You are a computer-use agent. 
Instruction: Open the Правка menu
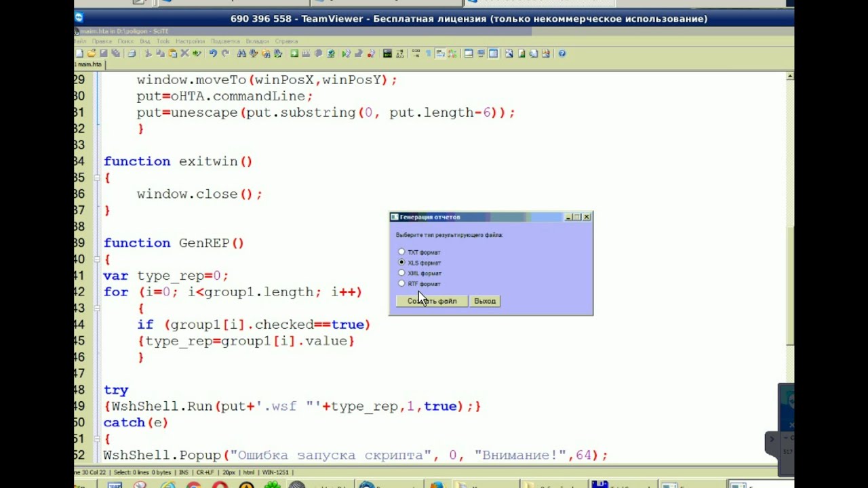click(102, 41)
